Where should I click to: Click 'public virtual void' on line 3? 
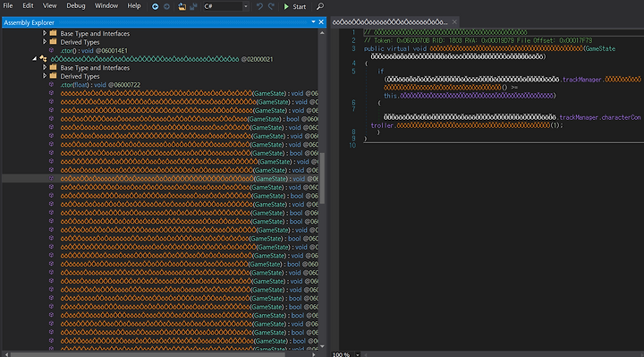395,48
